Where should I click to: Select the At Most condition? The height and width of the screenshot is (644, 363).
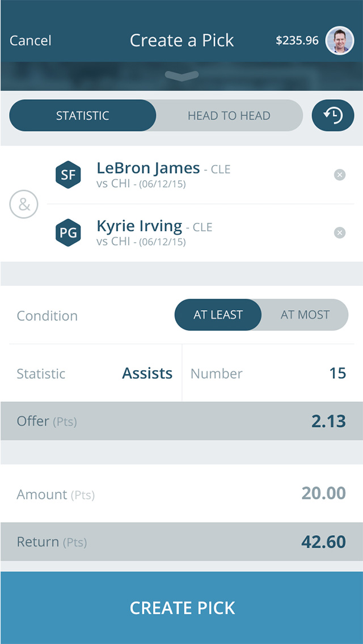tap(305, 315)
